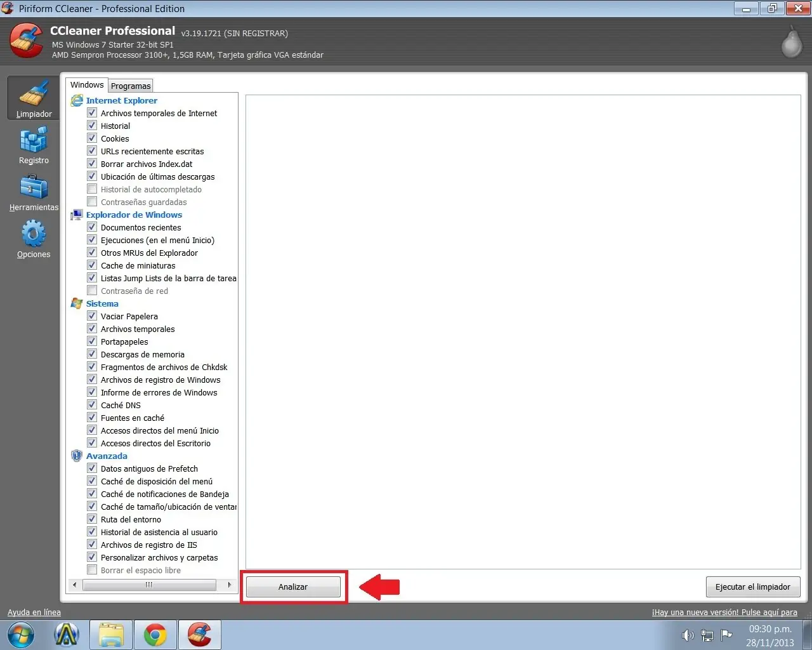Switch to the Programas tab
Screen dimensions: 812x650
[131, 86]
